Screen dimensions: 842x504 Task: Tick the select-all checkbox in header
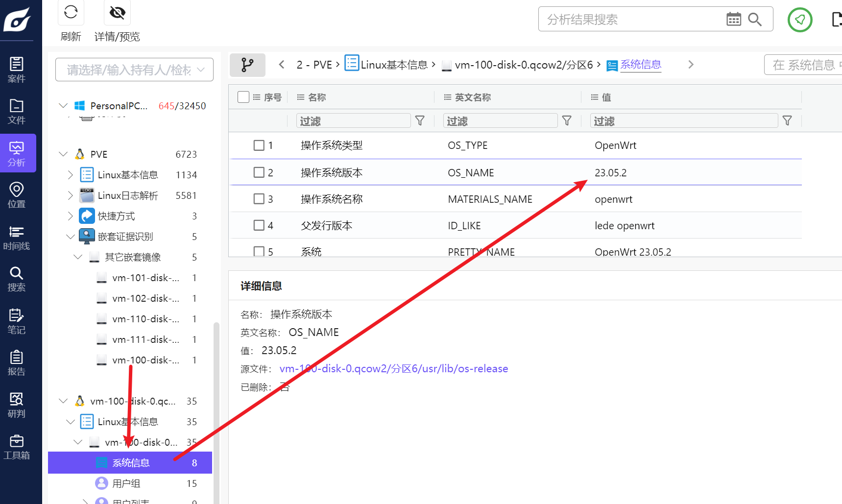243,97
